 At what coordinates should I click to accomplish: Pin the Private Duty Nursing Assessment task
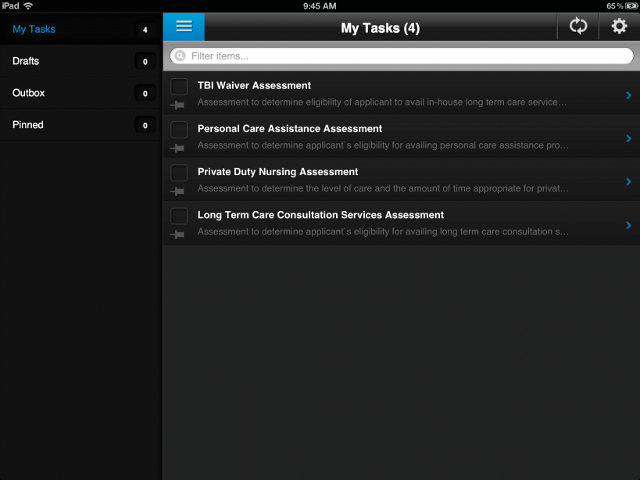pos(178,190)
